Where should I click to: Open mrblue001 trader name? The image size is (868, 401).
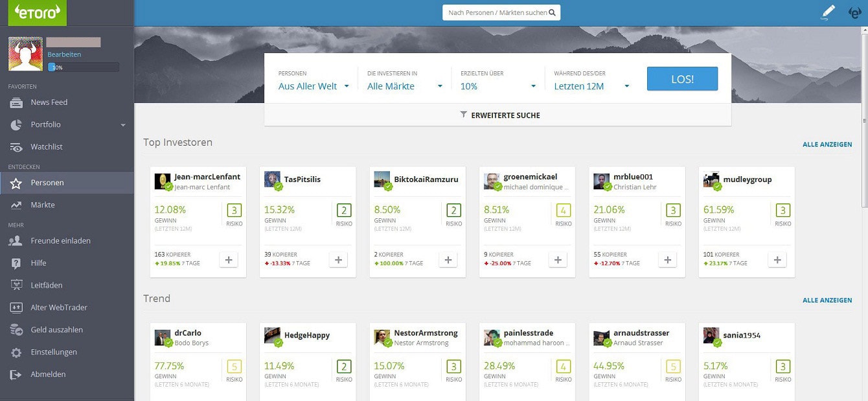click(633, 177)
